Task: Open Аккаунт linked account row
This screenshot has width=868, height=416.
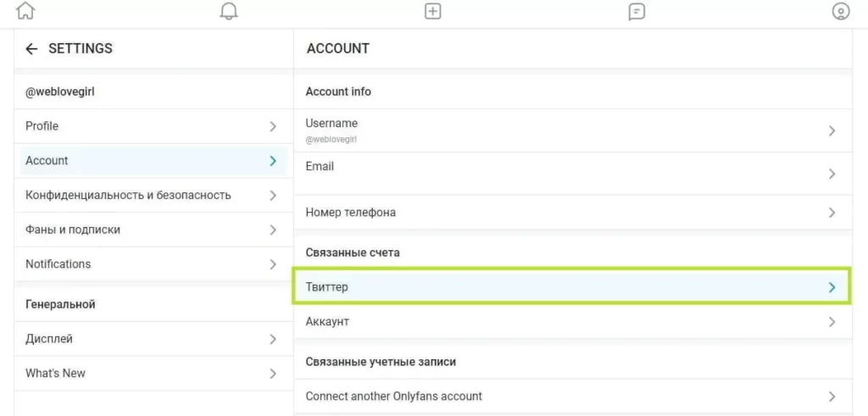Action: (x=573, y=321)
